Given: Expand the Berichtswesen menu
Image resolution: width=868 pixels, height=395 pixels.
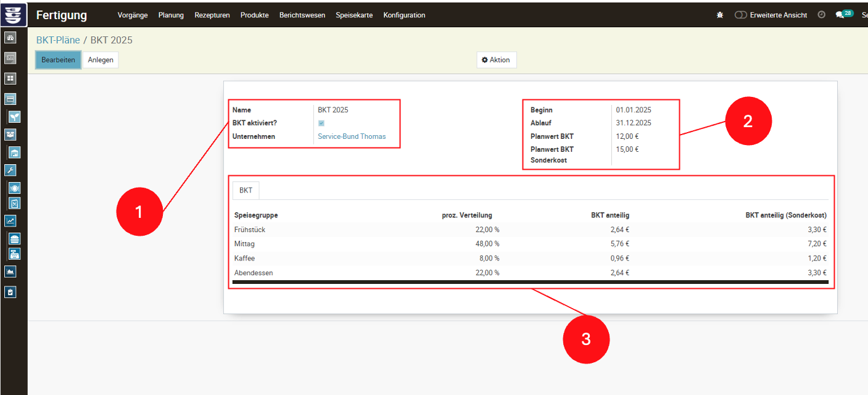Looking at the screenshot, I should pyautogui.click(x=302, y=15).
